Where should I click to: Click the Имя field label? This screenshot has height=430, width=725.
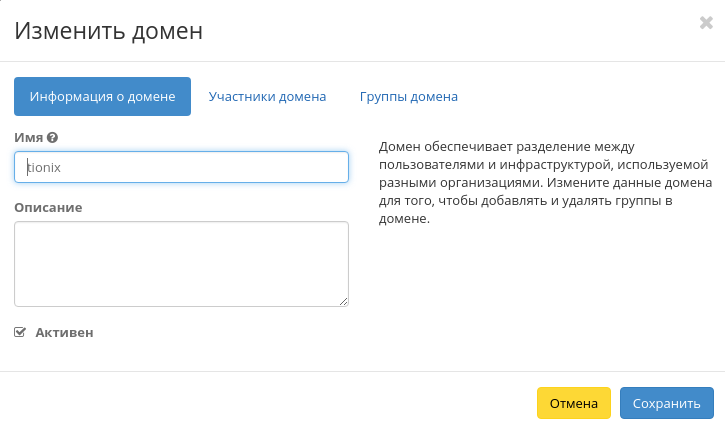28,137
